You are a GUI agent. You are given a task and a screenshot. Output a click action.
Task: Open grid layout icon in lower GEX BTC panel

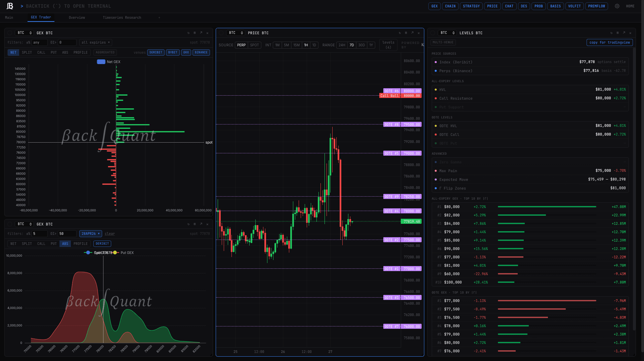195,224
